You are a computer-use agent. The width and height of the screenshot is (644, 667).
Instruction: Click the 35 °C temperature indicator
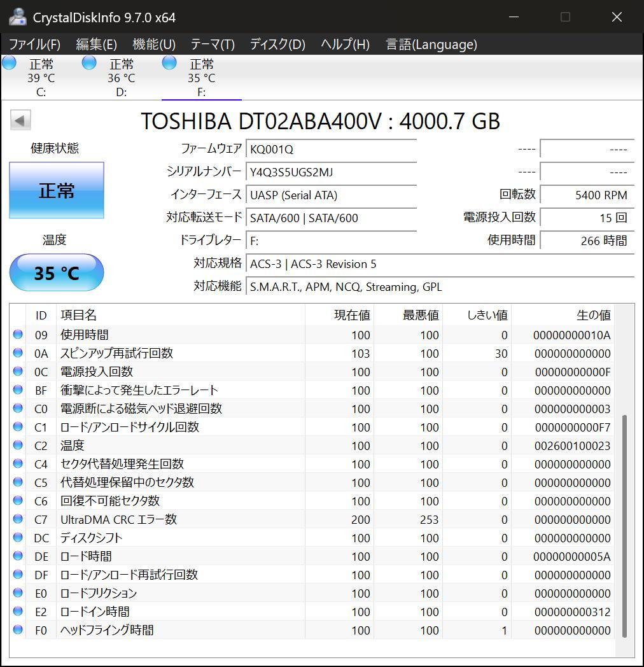pos(56,272)
